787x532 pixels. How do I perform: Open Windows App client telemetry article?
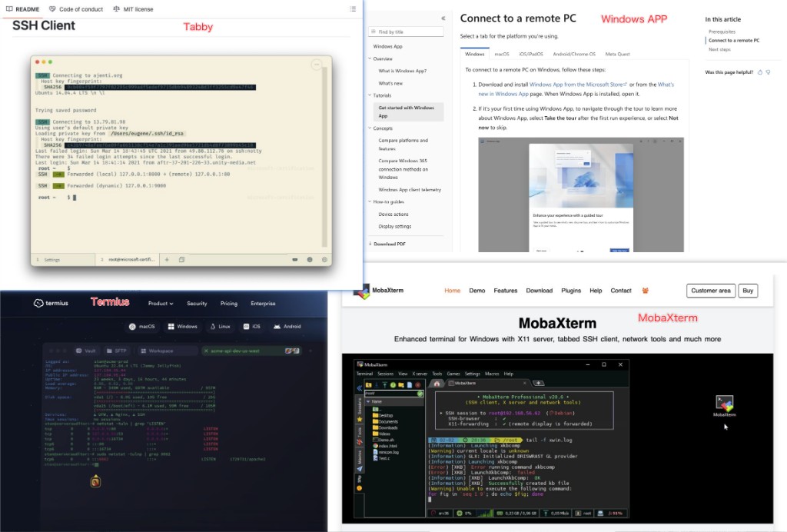[x=410, y=190]
